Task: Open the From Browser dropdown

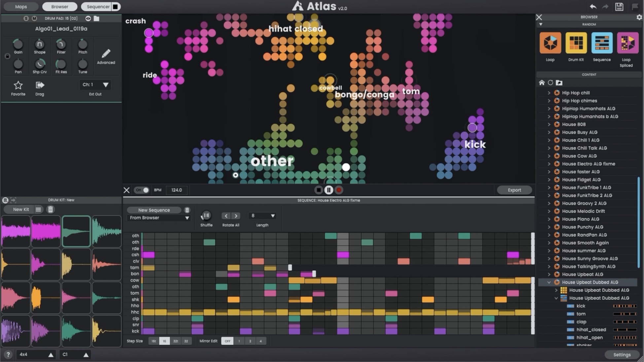Action: tap(159, 218)
